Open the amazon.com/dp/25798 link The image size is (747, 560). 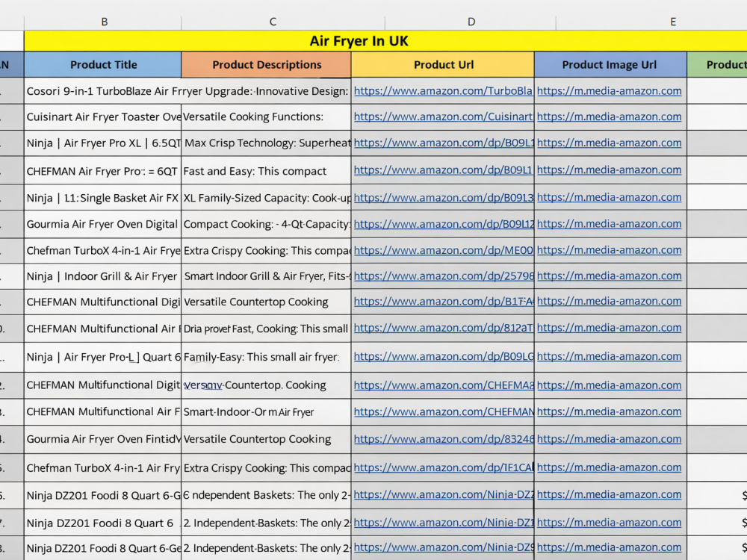pyautogui.click(x=444, y=276)
